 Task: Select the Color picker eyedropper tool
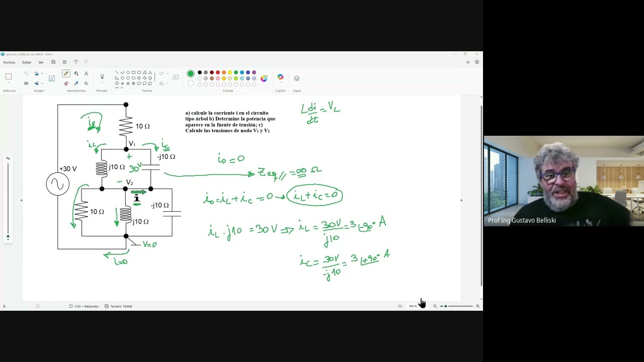click(76, 83)
